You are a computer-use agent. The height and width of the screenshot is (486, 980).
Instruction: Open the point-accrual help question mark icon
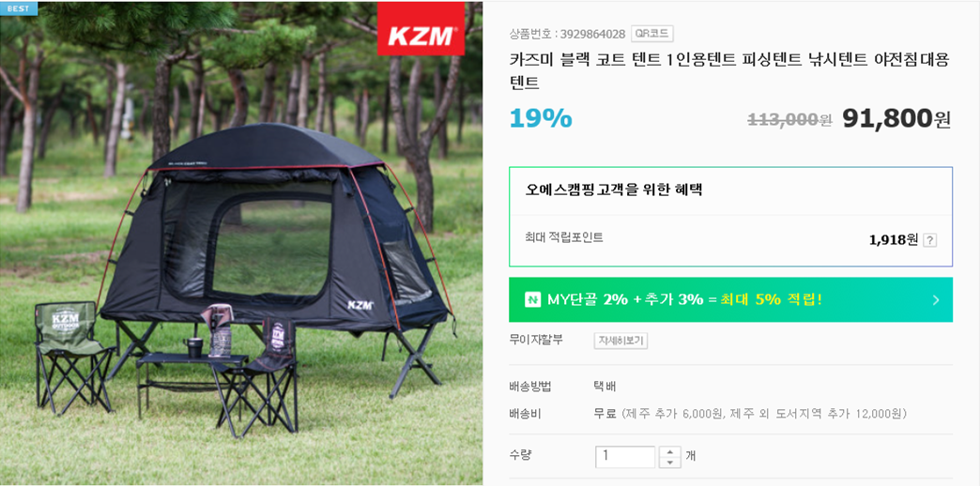929,240
